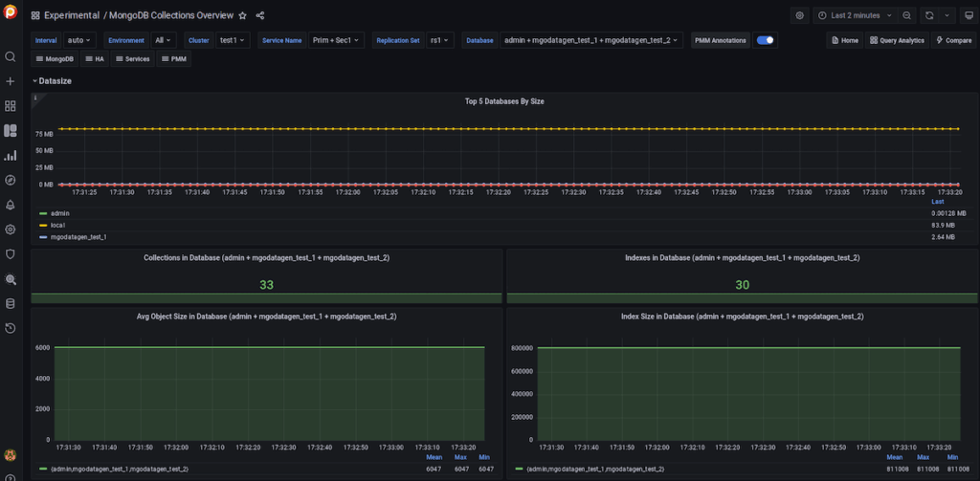Open the Service Name Prim + Sec1 dropdown
This screenshot has height=481, width=980.
point(336,40)
